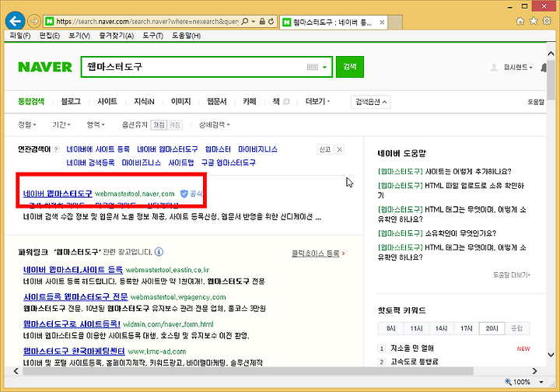560x392 pixels.
Task: Select the 이미지 search tab
Action: pos(180,101)
